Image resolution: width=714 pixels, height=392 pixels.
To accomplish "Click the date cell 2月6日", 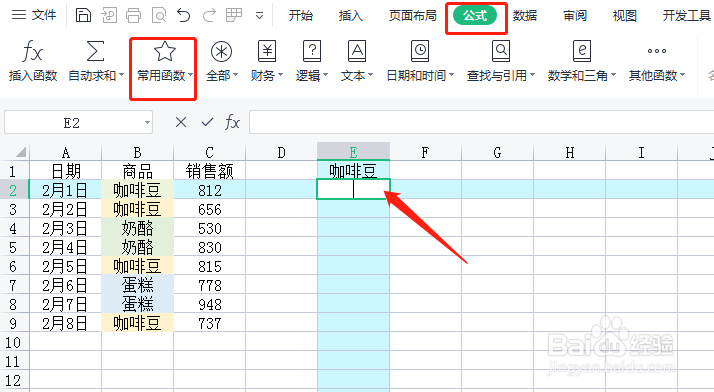I will pos(66,285).
